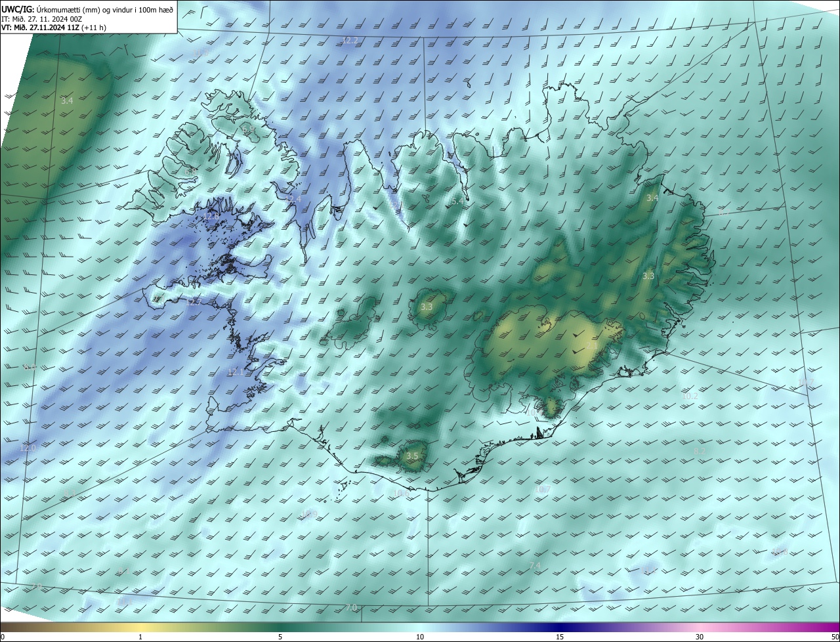Click the "0" tick on the color scale
Viewport: 840px width, 642px height.
click(x=3, y=637)
